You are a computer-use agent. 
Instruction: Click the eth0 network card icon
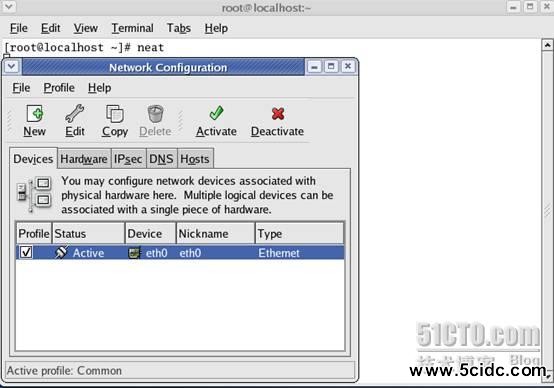click(x=134, y=253)
